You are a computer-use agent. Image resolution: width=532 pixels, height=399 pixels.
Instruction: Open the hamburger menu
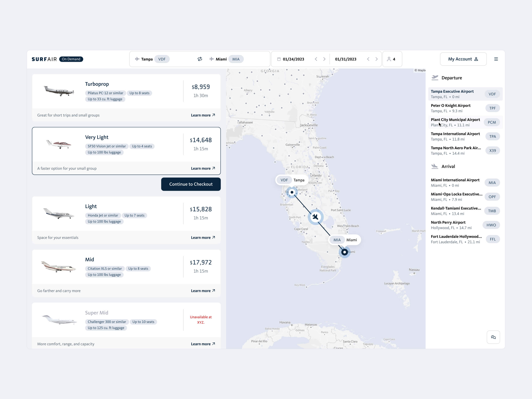(x=496, y=59)
